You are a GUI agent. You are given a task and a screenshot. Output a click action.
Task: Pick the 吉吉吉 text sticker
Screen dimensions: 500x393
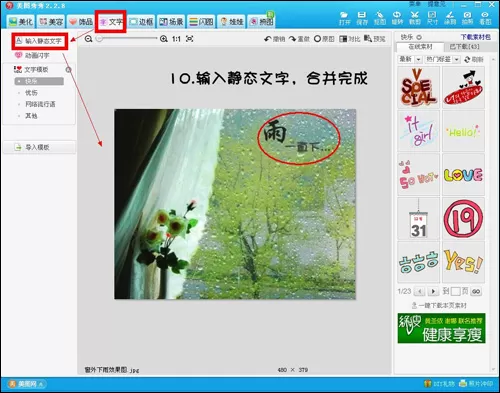click(x=418, y=262)
